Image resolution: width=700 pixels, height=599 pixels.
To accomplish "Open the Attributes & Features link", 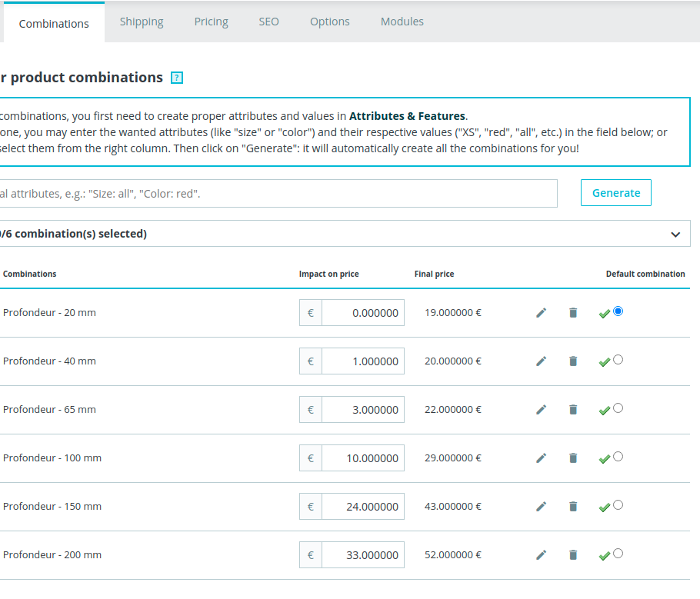I will [407, 116].
